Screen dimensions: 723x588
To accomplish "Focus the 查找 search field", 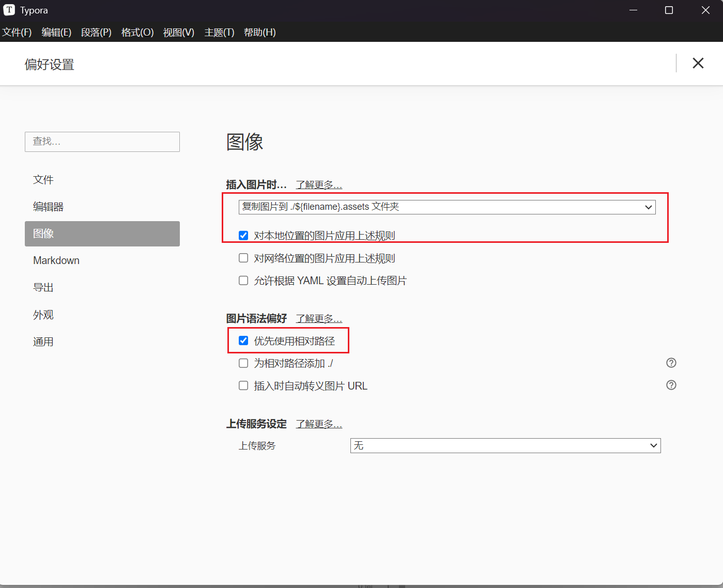I will point(102,142).
